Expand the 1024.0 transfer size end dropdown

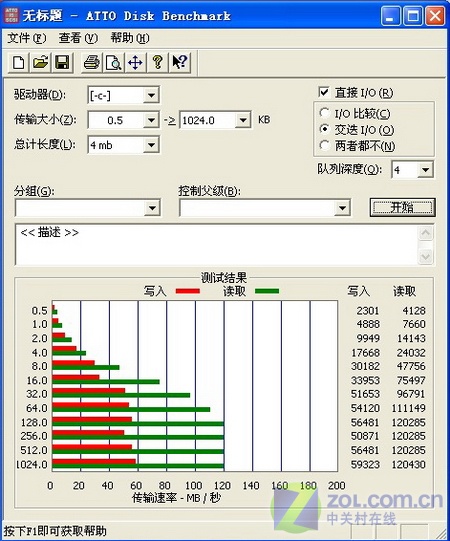(x=243, y=120)
